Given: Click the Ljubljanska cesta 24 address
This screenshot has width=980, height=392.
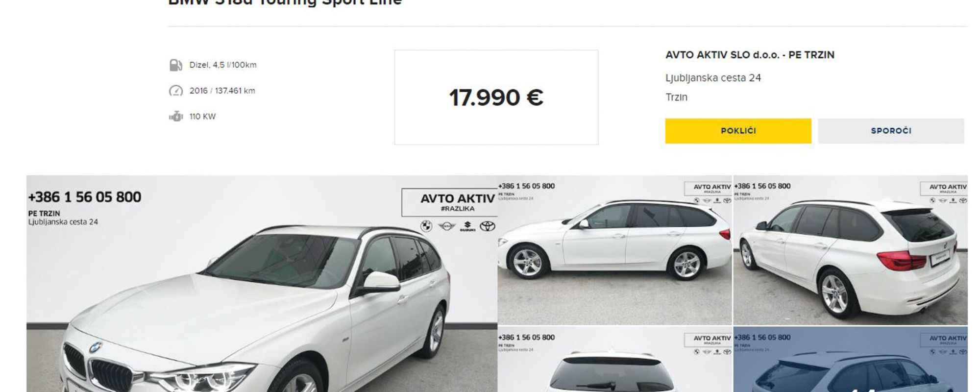Looking at the screenshot, I should coord(713,78).
